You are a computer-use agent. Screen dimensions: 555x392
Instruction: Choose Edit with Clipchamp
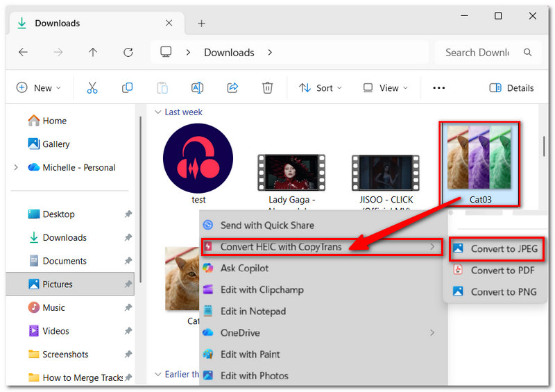pyautogui.click(x=323, y=289)
